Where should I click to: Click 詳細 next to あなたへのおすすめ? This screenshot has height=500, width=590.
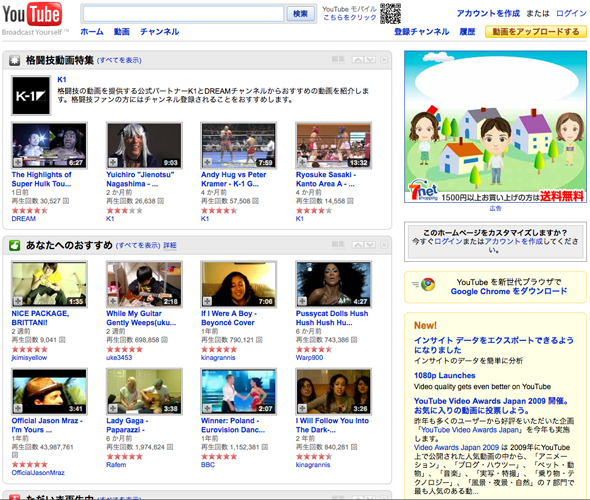[x=170, y=245]
